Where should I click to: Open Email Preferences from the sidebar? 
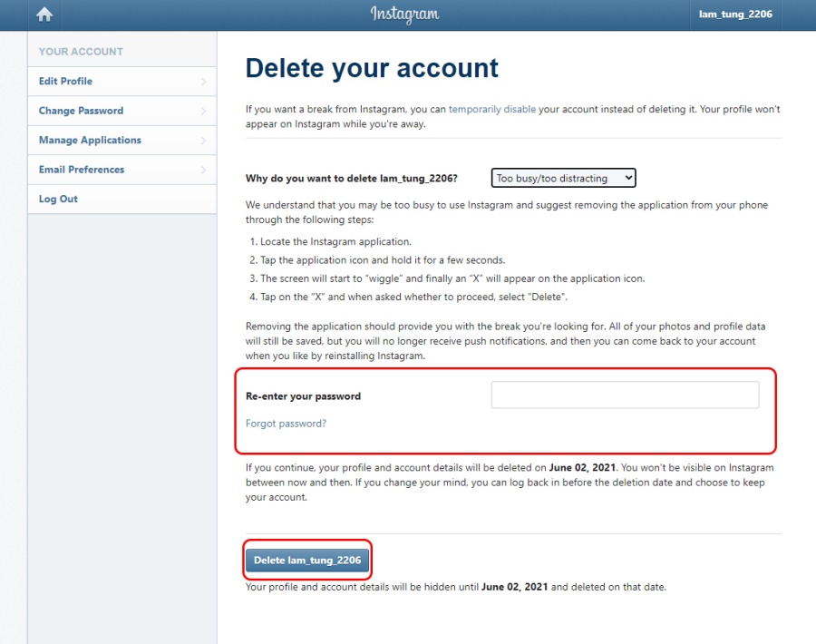click(82, 170)
